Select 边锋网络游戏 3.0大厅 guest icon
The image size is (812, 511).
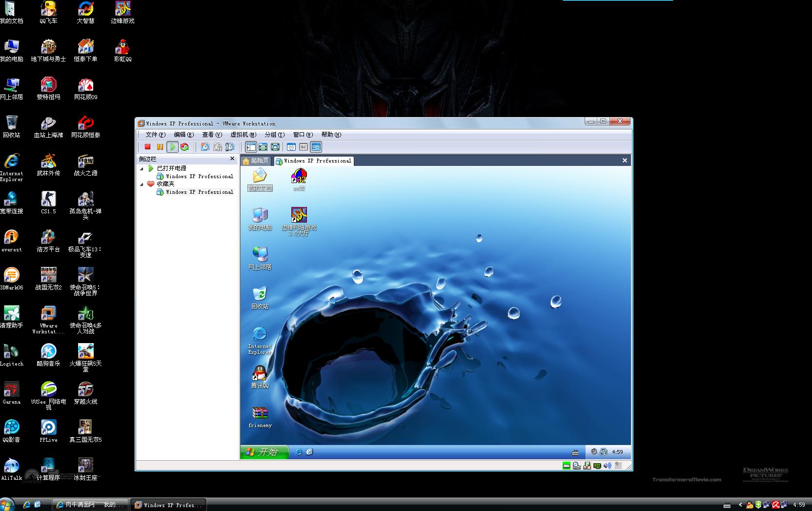pyautogui.click(x=299, y=222)
